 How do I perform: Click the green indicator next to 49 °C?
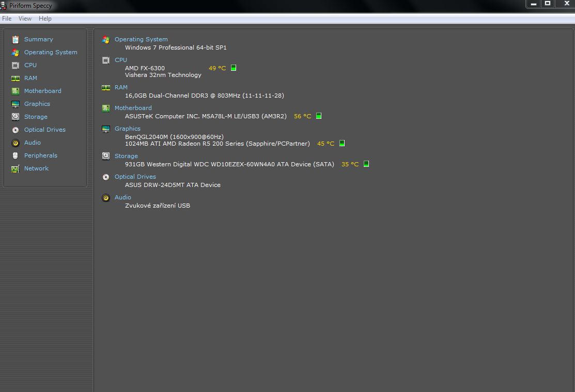click(x=233, y=68)
